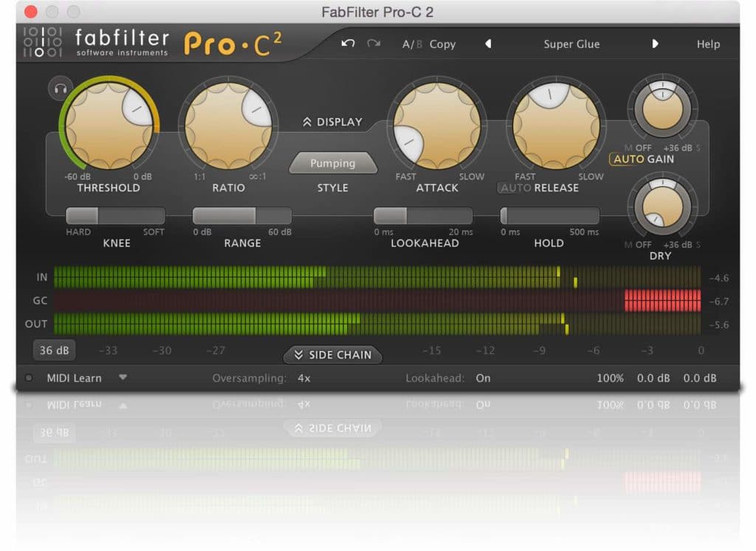Image resolution: width=756 pixels, height=551 pixels.
Task: Click the Copy button
Action: coord(442,44)
